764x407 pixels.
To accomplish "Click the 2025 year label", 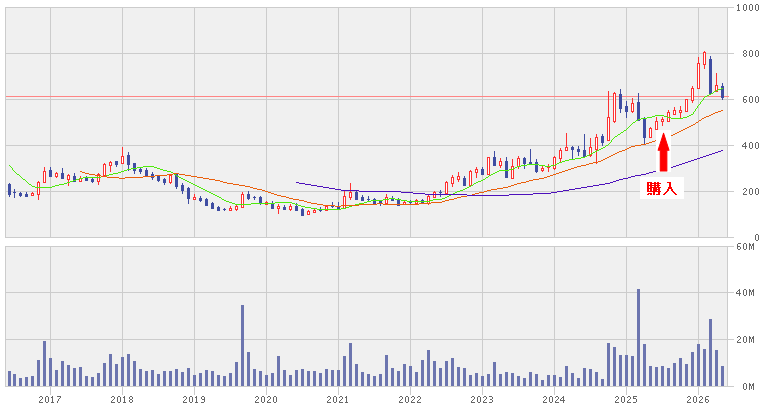I will pyautogui.click(x=626, y=400).
